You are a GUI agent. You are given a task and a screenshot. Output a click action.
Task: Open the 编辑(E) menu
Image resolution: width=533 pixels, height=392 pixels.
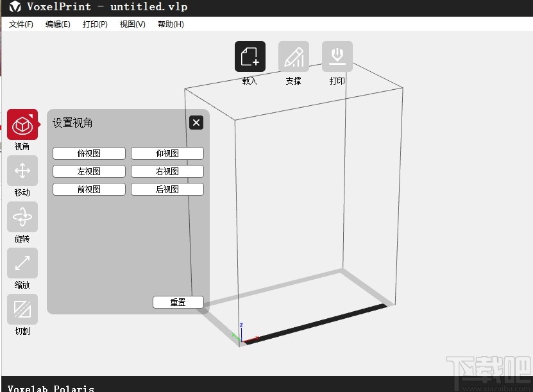coord(57,24)
